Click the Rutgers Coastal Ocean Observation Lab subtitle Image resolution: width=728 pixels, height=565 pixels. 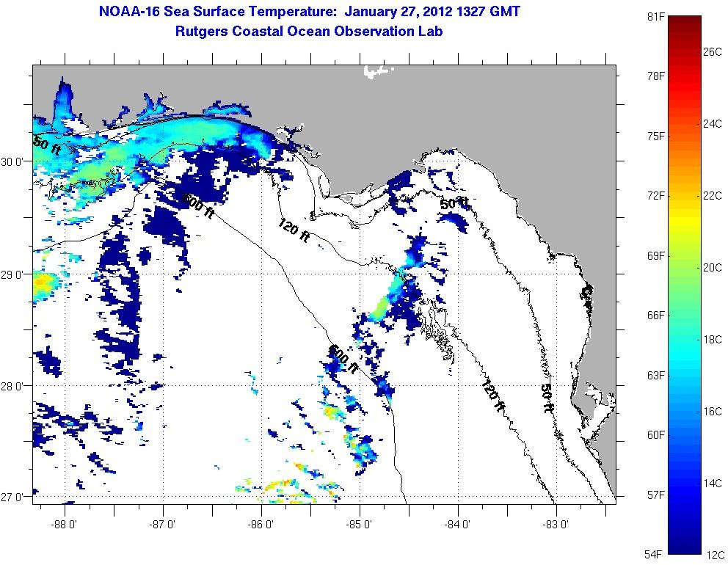pos(308,32)
